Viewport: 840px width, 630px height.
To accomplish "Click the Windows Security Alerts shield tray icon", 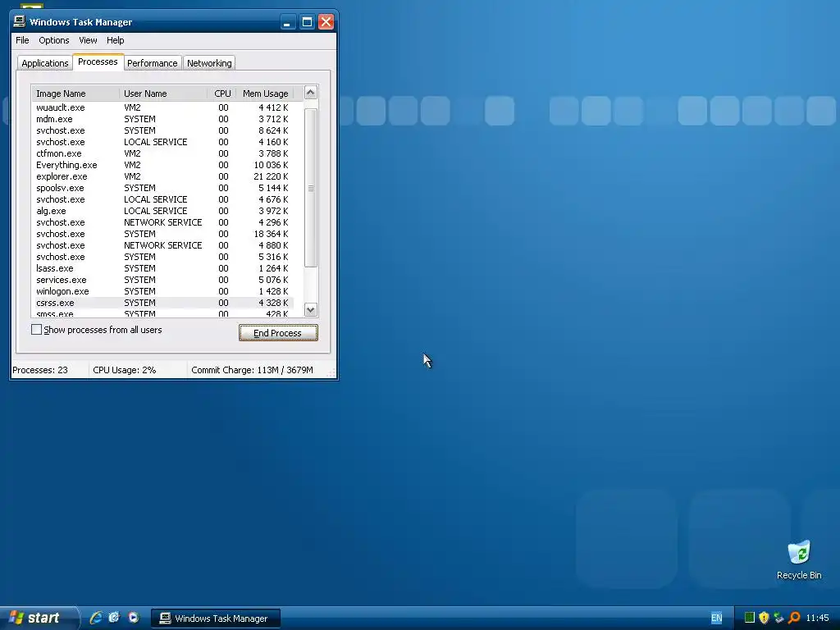I will [764, 618].
